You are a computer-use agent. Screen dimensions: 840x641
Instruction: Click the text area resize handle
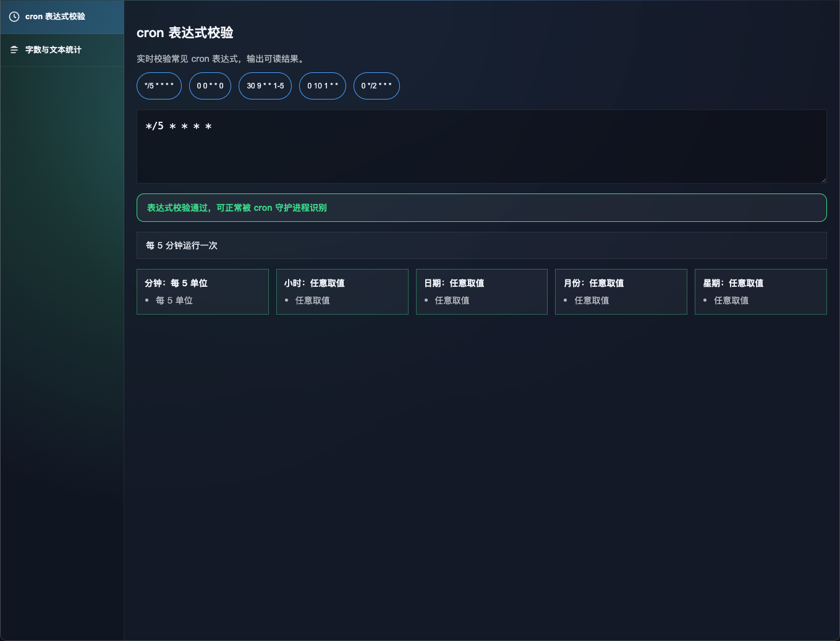(823, 180)
